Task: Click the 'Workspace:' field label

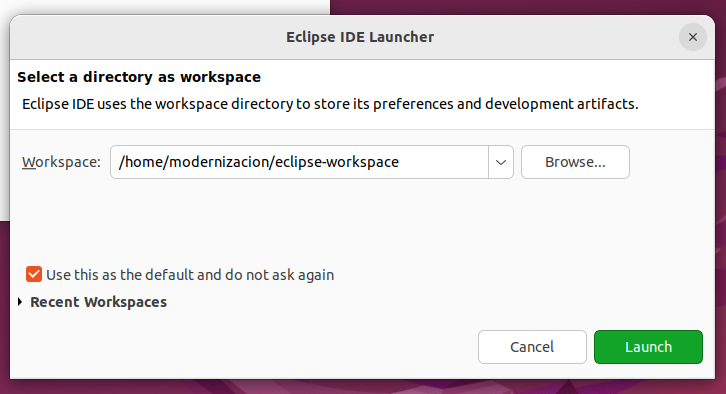Action: tap(61, 162)
